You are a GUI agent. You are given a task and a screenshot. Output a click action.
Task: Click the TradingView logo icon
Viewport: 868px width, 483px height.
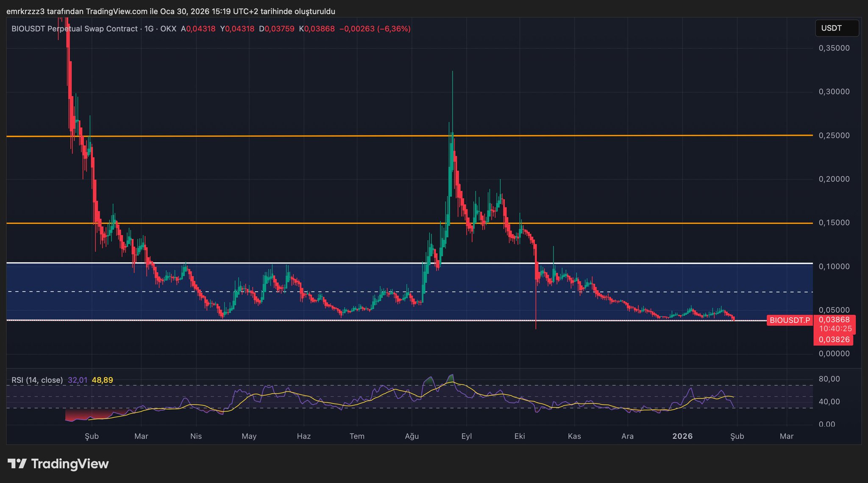[x=17, y=464]
